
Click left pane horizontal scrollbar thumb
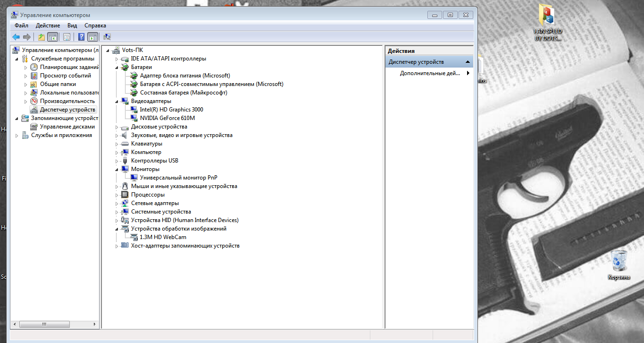point(44,325)
